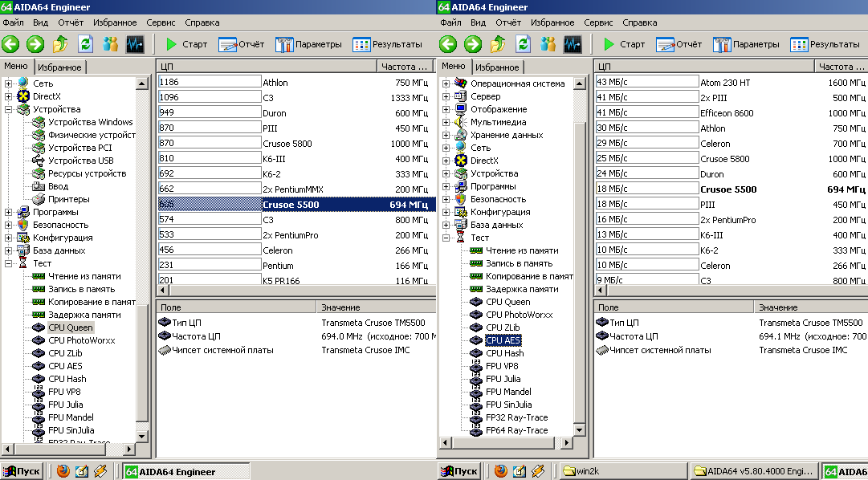868x480 pixels.
Task: Click Значение column header in left details
Action: 377,307
